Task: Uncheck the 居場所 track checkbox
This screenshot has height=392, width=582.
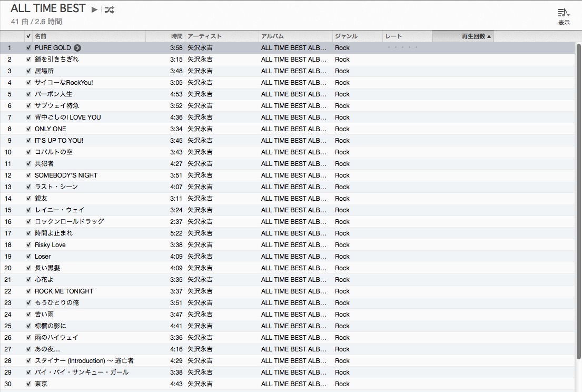Action: tap(28, 71)
